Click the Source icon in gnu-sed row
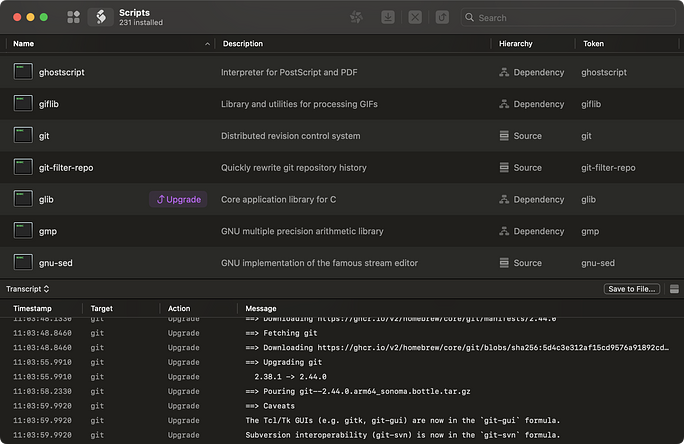Image resolution: width=684 pixels, height=444 pixels. [x=504, y=263]
